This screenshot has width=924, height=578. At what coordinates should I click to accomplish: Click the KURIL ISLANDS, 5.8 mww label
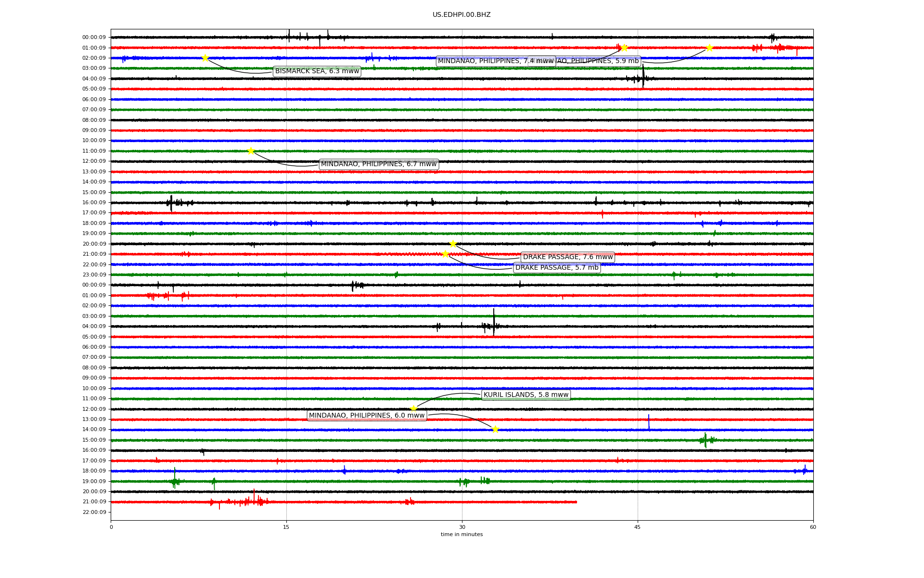526,395
